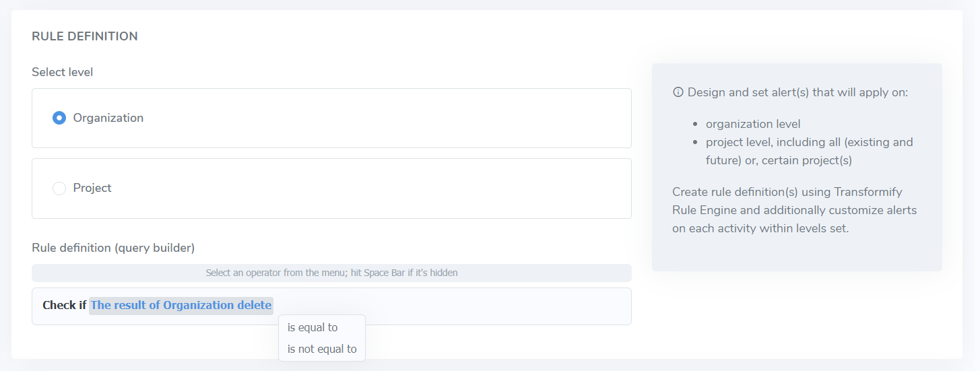
Task: Click the info icon in the side panel
Action: [x=678, y=92]
